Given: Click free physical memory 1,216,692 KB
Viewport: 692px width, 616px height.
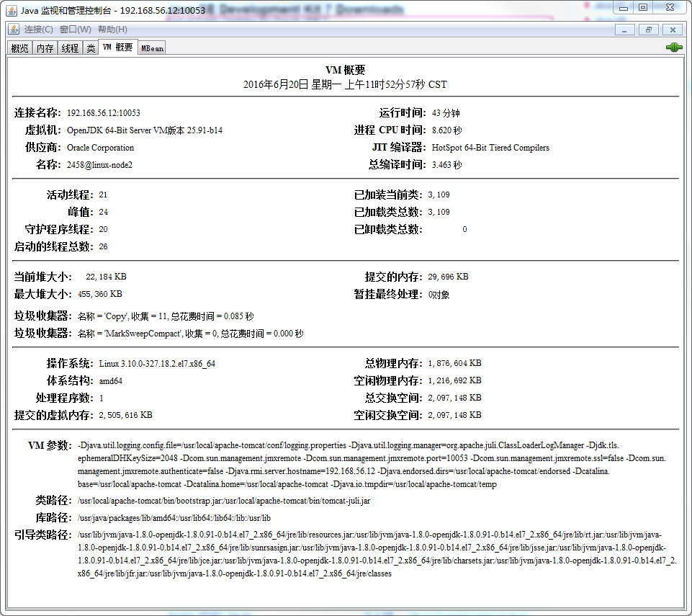Looking at the screenshot, I should click(454, 380).
